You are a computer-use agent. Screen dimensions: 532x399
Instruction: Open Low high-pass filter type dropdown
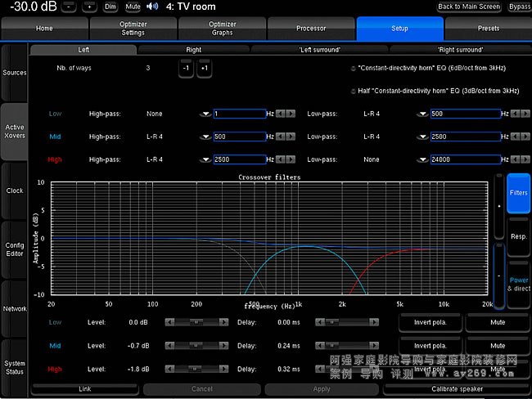205,114
